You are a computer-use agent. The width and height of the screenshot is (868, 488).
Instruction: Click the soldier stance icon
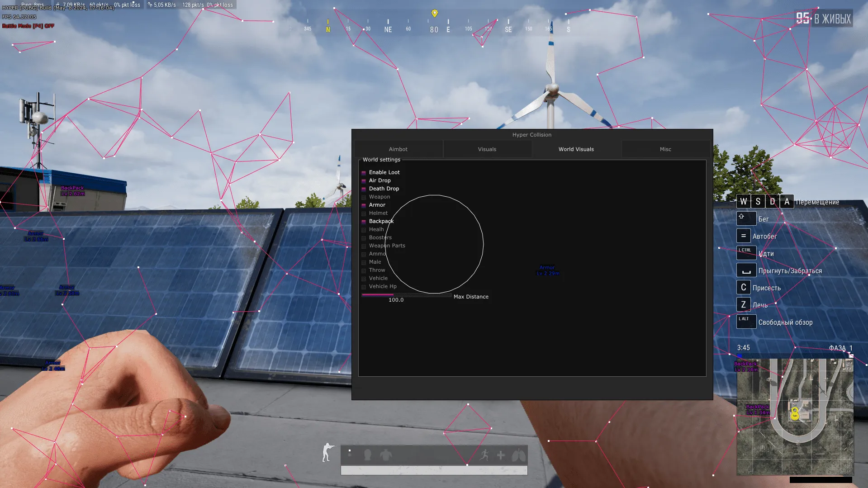[328, 452]
